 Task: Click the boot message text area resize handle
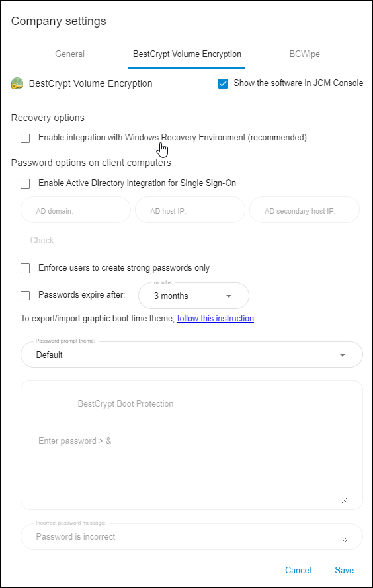pyautogui.click(x=345, y=500)
